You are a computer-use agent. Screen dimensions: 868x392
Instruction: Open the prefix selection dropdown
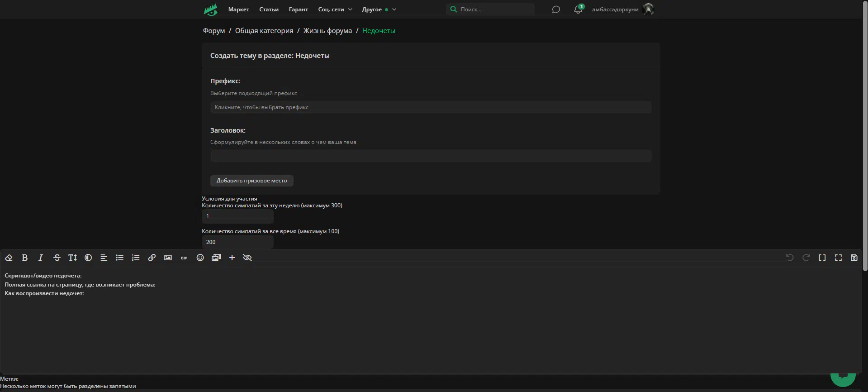[x=431, y=107]
